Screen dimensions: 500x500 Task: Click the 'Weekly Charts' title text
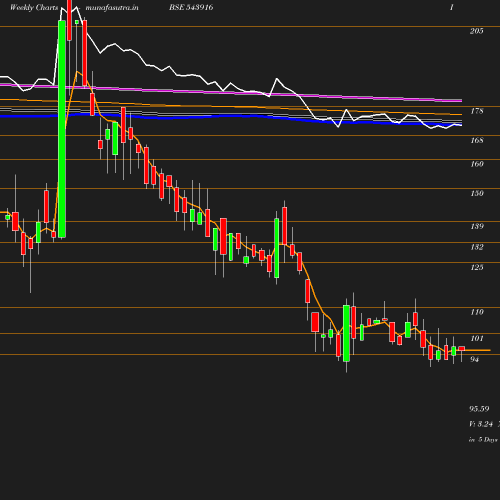34,8
